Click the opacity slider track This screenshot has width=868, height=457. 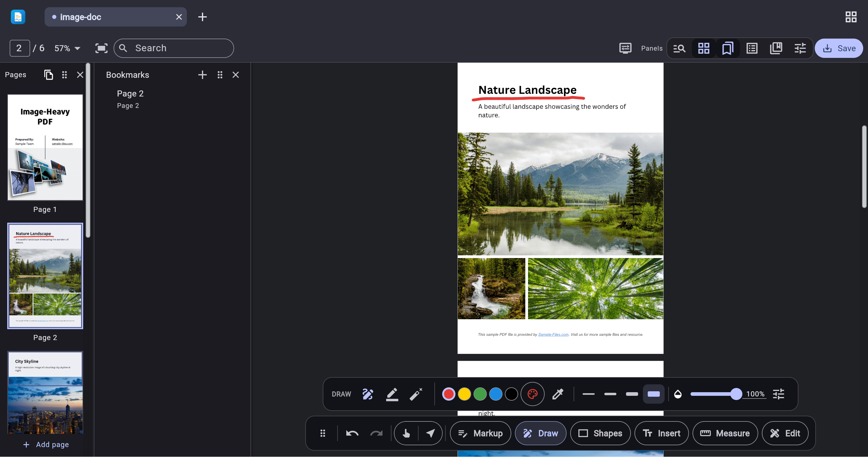(x=716, y=394)
